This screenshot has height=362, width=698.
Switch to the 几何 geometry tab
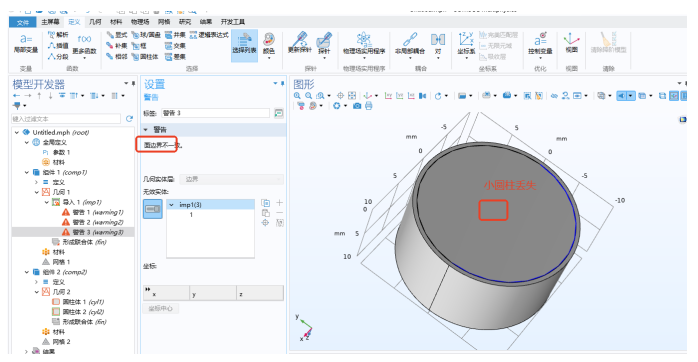95,22
